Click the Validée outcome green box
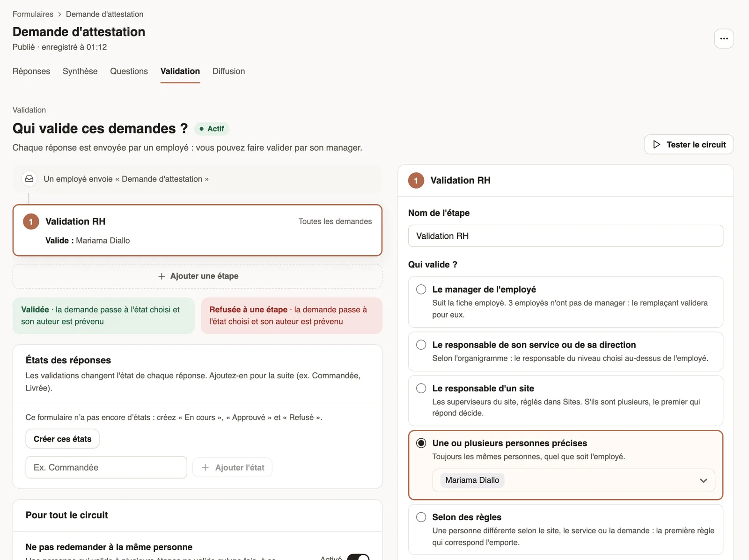The height and width of the screenshot is (560, 749). (x=103, y=316)
